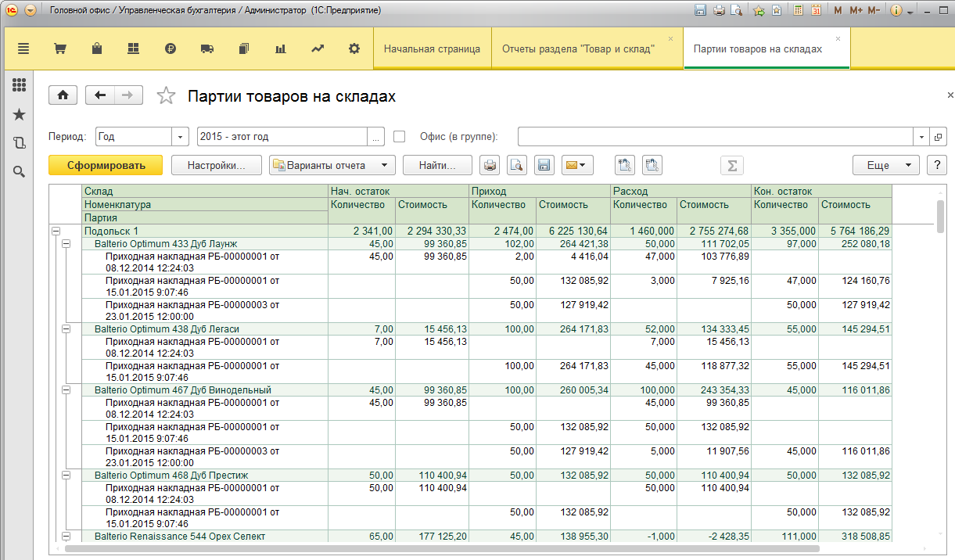The image size is (955, 560).
Task: Open the functions grid in sidebar
Action: (x=20, y=85)
